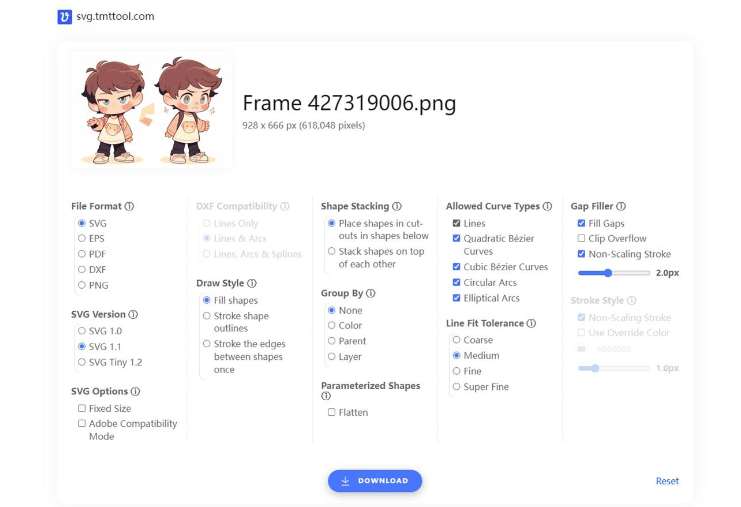
Task: Choose SVG 1.0 version
Action: pos(82,331)
